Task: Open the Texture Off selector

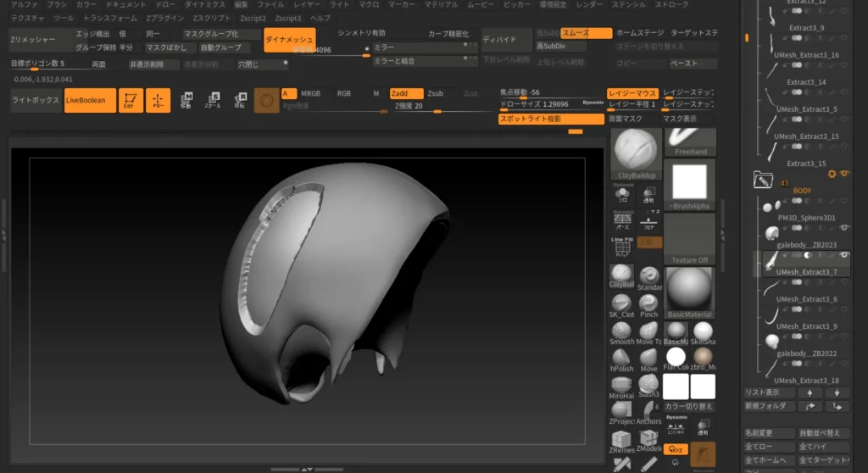Action: pos(689,239)
